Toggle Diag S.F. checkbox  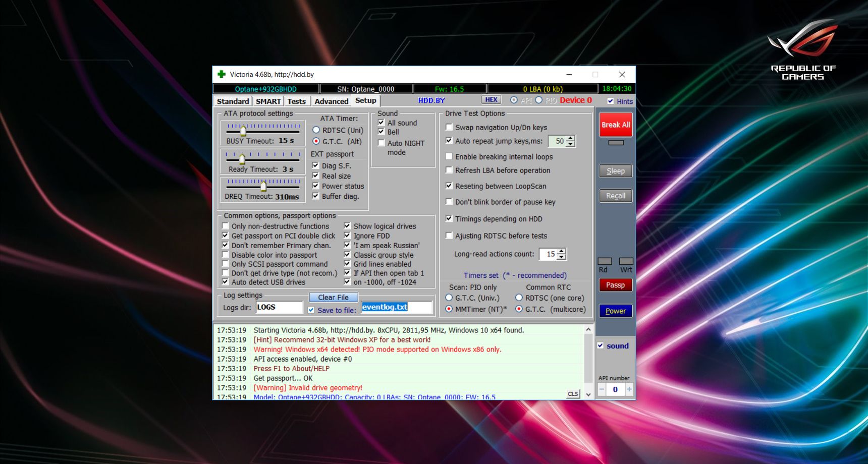click(315, 165)
